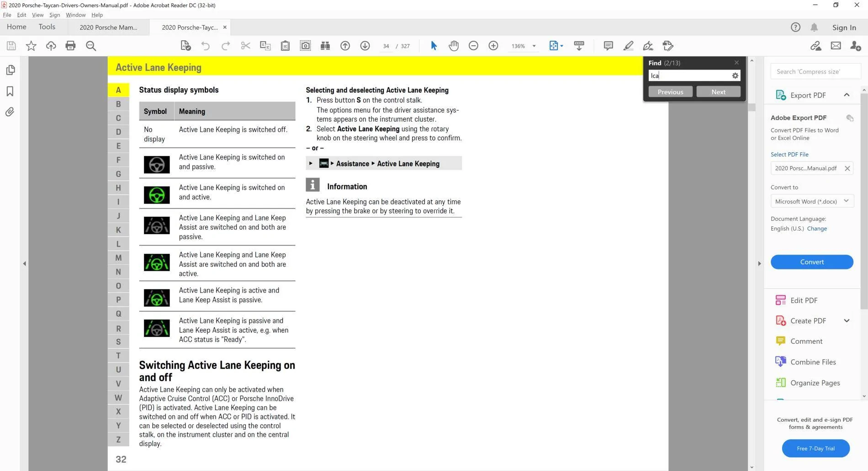Screen dimensions: 868x471
Task: Open the Bookmarks panel icon
Action: 10,91
